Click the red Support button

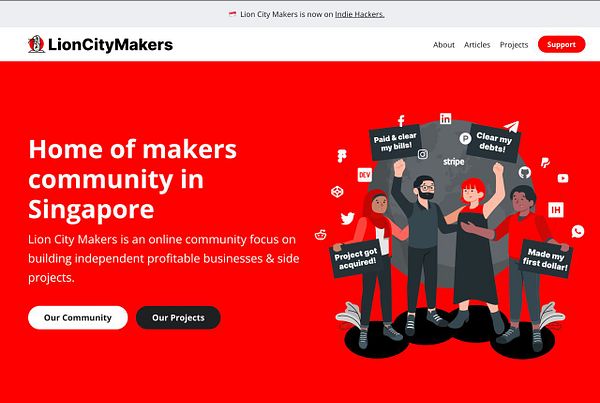click(x=561, y=44)
